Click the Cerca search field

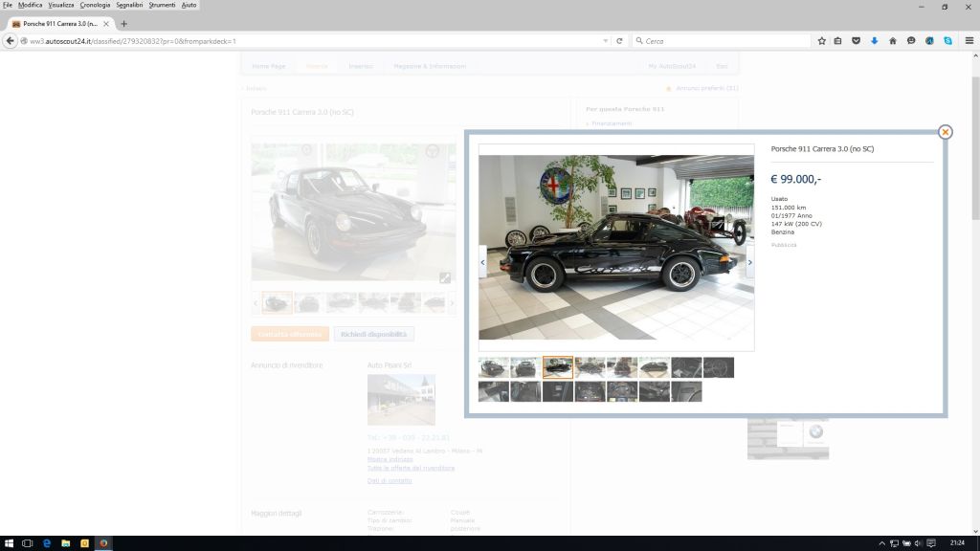pos(722,40)
